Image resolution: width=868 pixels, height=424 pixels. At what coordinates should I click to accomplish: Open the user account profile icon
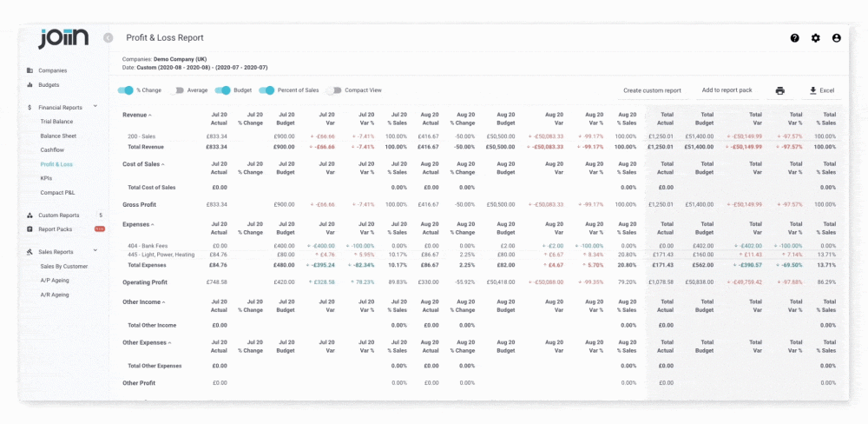pyautogui.click(x=837, y=38)
